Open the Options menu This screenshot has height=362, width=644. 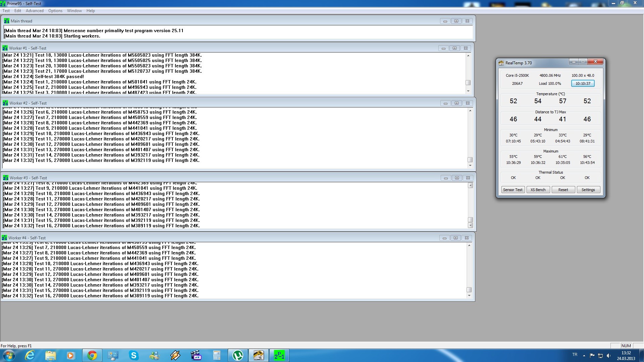[55, 11]
